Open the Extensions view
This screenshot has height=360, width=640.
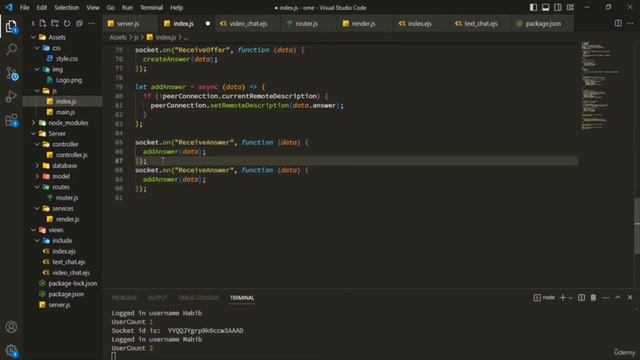click(11, 120)
